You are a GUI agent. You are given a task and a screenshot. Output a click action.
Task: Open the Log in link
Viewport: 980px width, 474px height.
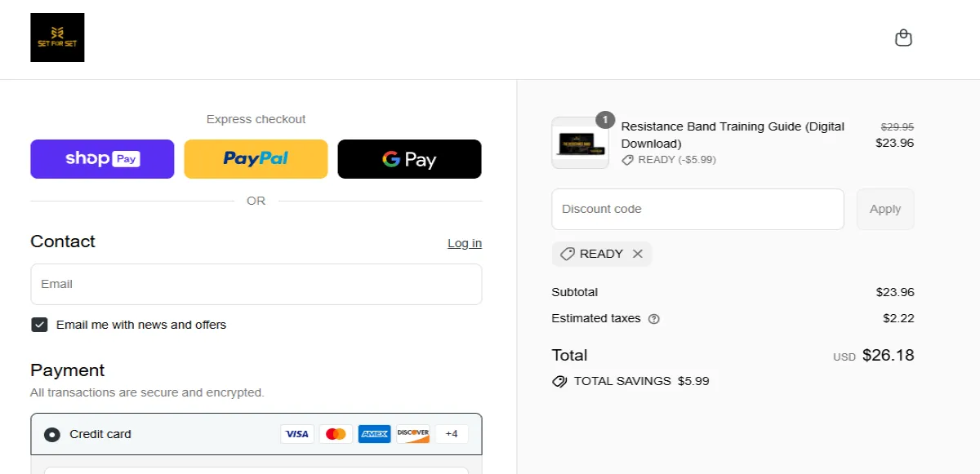[x=464, y=242]
